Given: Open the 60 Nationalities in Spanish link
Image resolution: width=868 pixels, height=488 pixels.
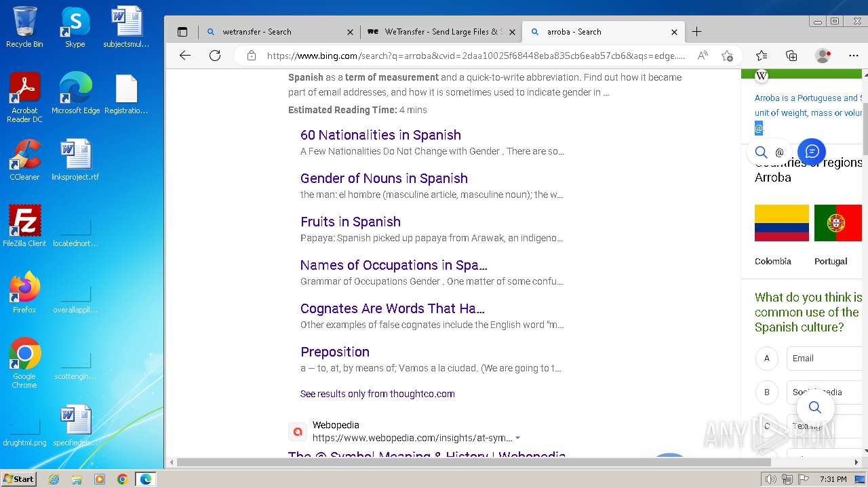Looking at the screenshot, I should pos(380,135).
